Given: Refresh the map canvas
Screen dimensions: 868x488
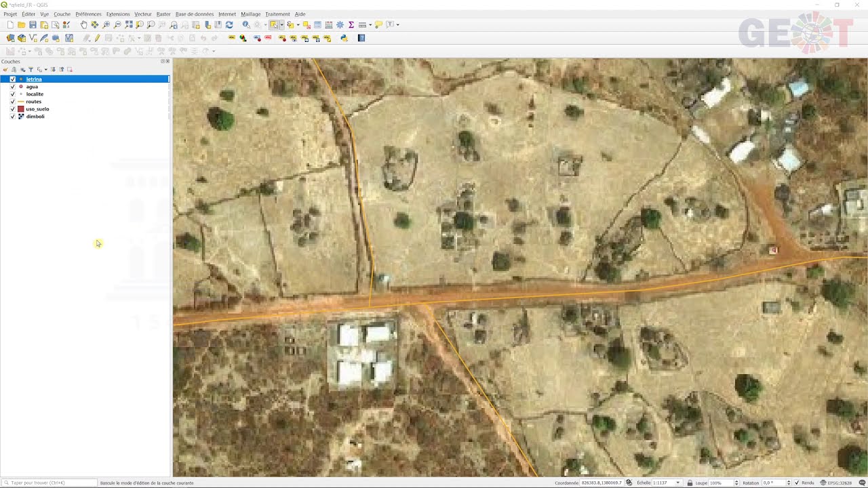Looking at the screenshot, I should [x=229, y=24].
